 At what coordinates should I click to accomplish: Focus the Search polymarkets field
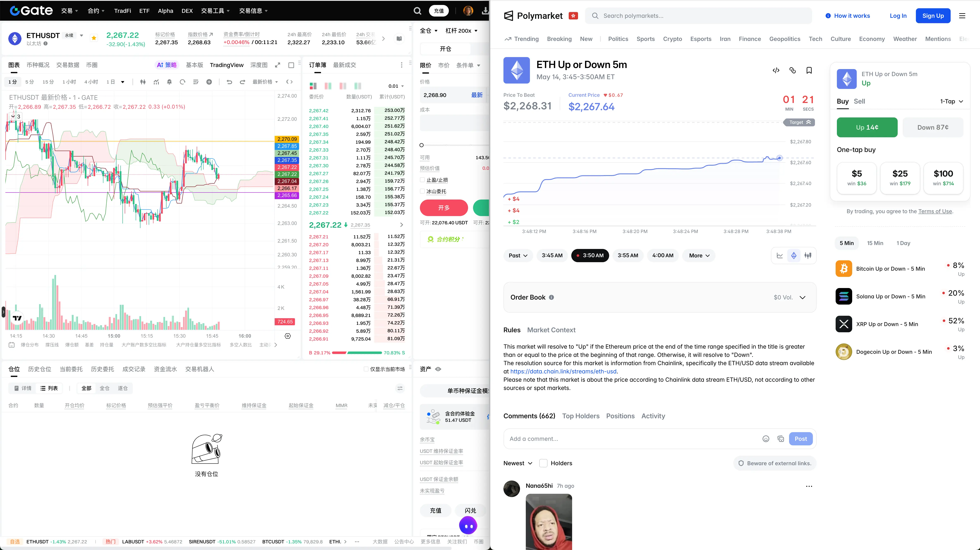(698, 16)
